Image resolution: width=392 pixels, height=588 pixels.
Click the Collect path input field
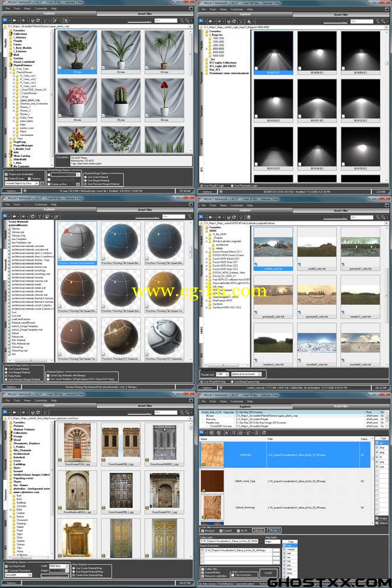tap(230, 542)
